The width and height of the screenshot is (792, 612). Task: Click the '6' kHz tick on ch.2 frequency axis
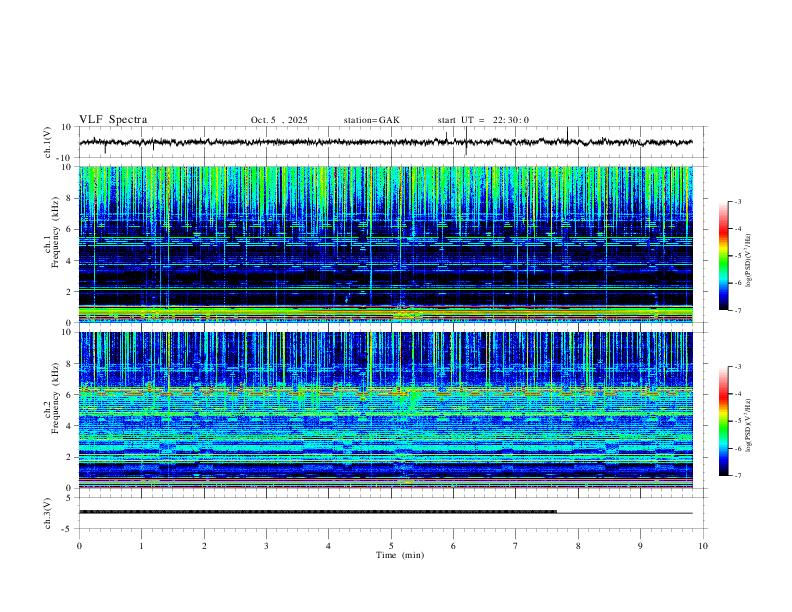pos(70,395)
